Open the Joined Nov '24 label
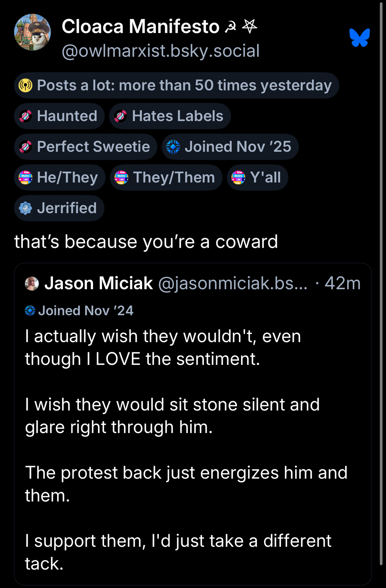Screen dimensions: 386x588 pos(85,311)
